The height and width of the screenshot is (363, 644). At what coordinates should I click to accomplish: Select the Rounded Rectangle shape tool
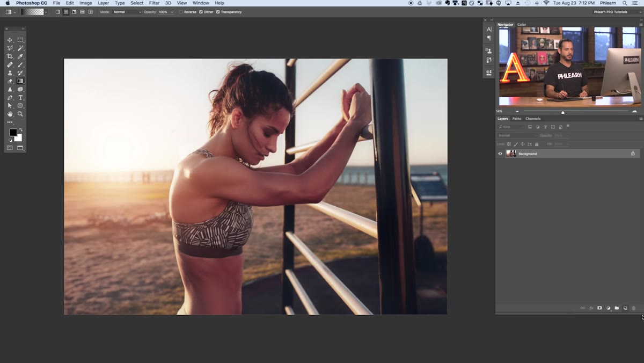pyautogui.click(x=20, y=106)
